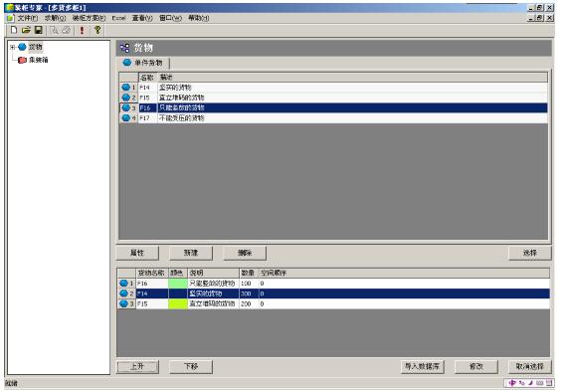Open the 窗口(W) menu
The height and width of the screenshot is (392, 563).
click(170, 18)
